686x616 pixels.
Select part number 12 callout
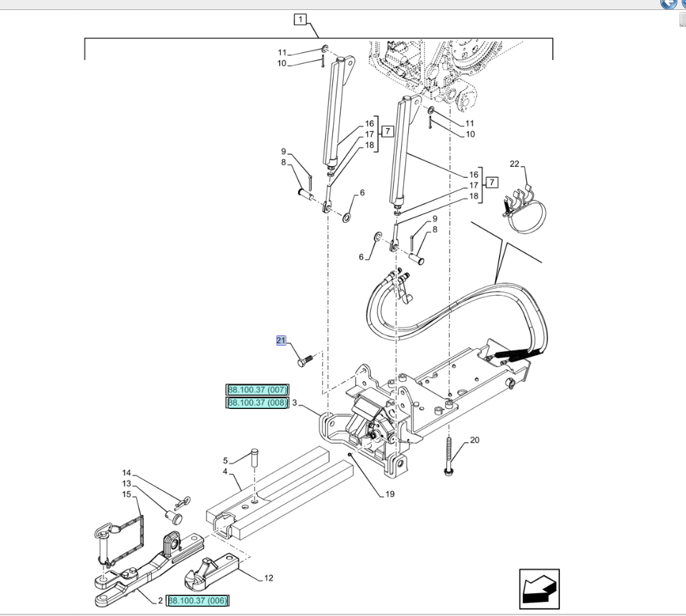pyautogui.click(x=269, y=578)
